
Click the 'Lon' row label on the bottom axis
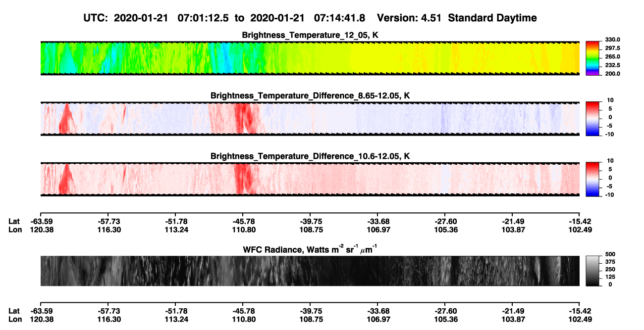click(x=15, y=319)
